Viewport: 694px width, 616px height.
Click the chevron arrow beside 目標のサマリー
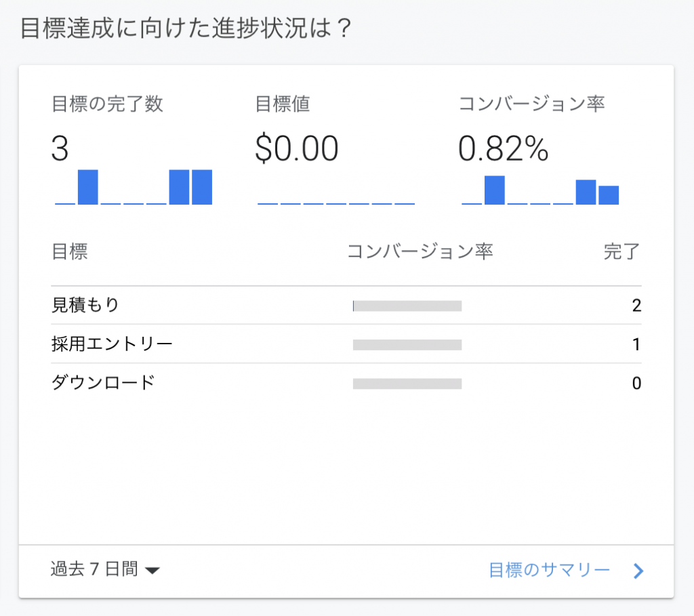(x=638, y=571)
